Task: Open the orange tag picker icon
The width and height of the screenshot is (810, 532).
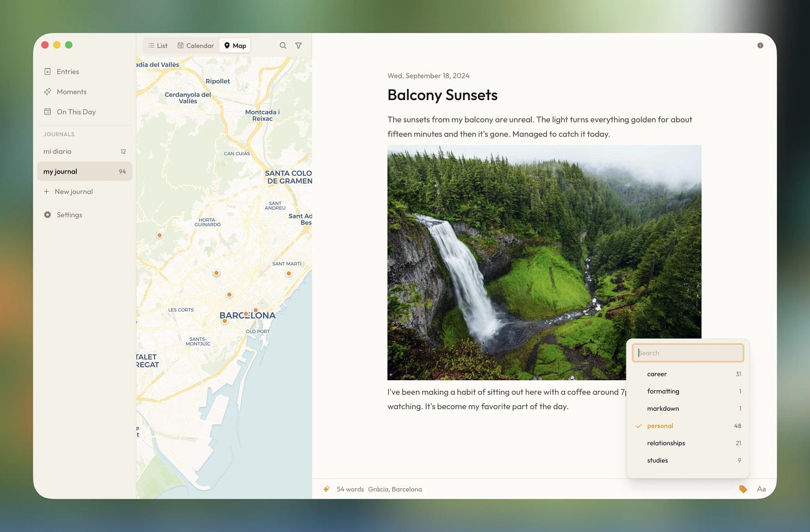Action: 743,489
